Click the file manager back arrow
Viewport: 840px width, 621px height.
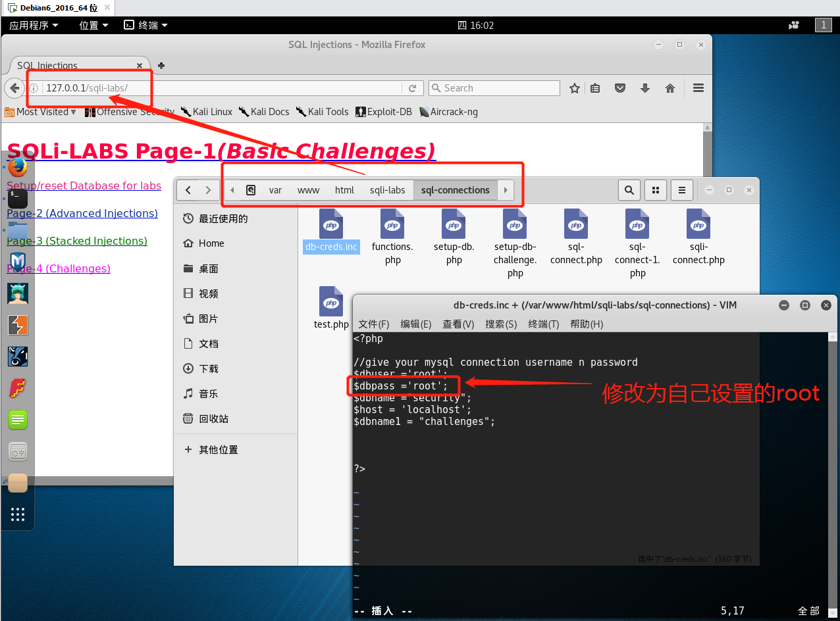188,190
